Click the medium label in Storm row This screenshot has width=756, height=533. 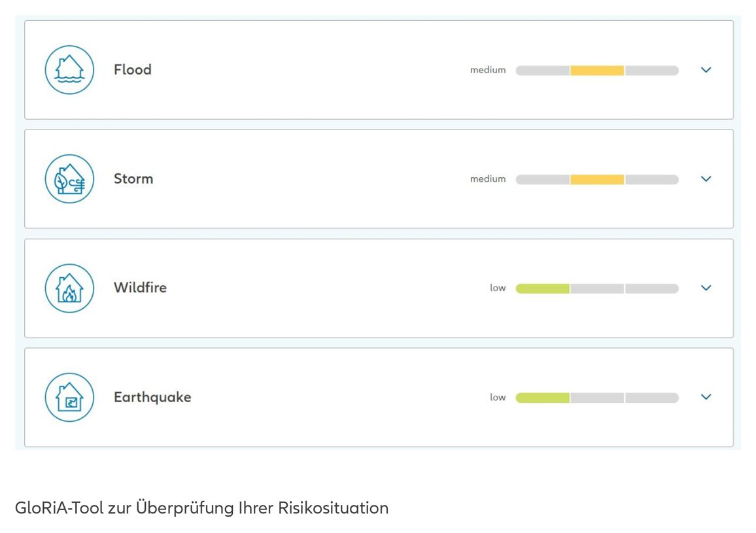pyautogui.click(x=488, y=179)
